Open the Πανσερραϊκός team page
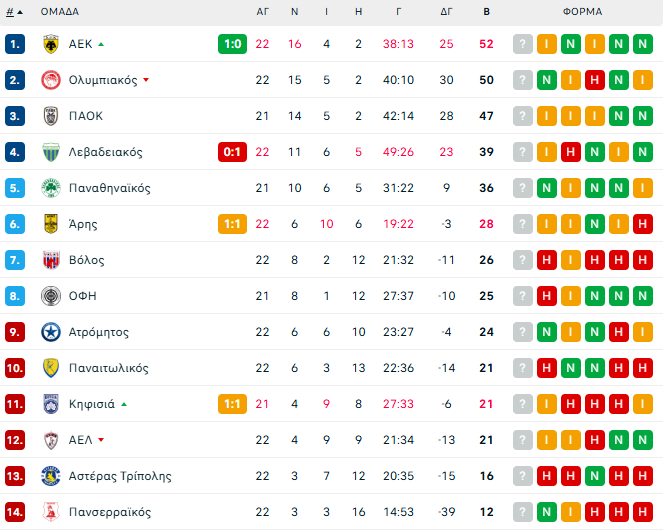Viewport: 668px width, 532px height. (110, 512)
